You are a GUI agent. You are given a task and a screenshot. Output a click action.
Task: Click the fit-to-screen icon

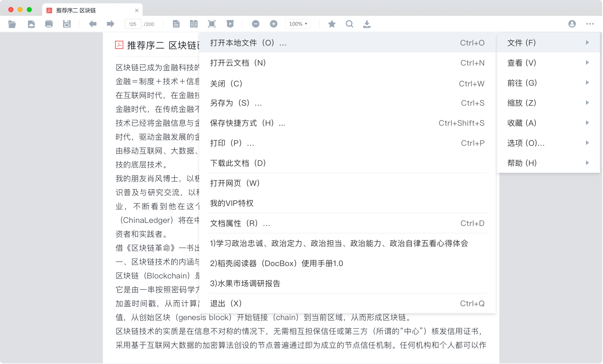click(x=212, y=24)
